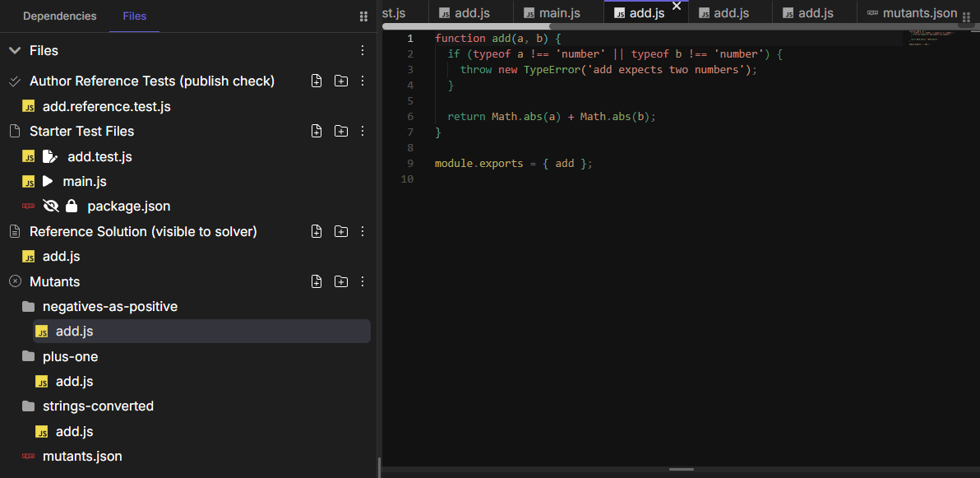Open more options for Starter Test Files
Viewport: 980px width, 478px height.
(363, 132)
